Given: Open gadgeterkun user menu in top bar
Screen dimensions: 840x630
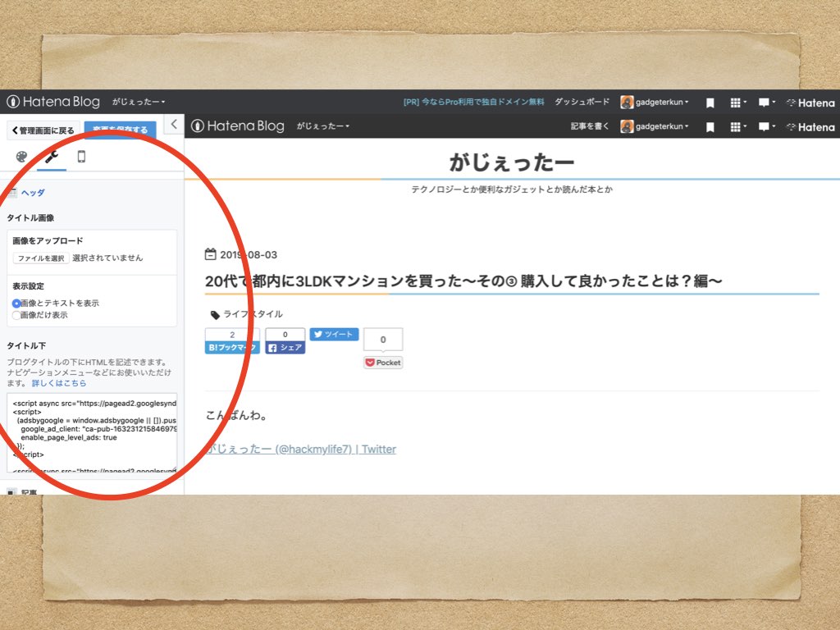Looking at the screenshot, I should (x=655, y=102).
